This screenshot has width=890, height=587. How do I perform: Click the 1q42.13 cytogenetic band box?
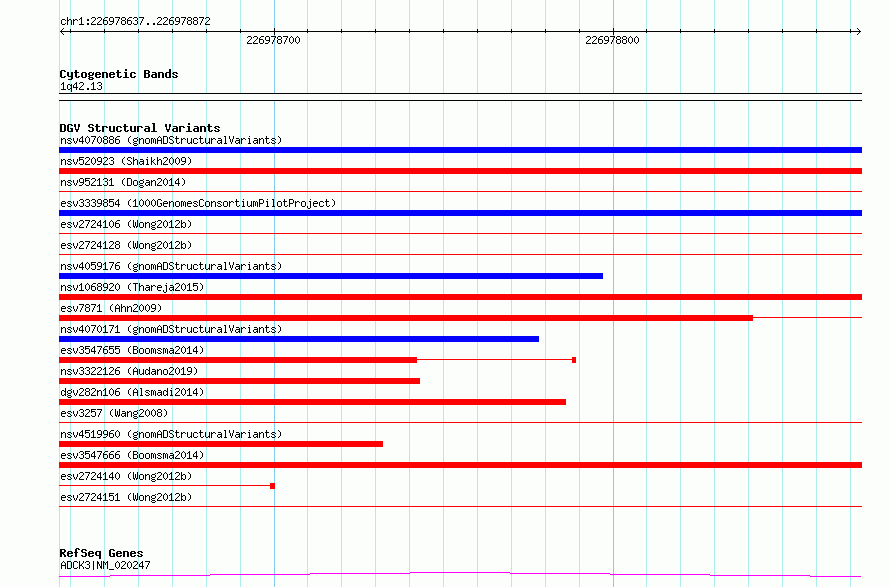coord(460,97)
